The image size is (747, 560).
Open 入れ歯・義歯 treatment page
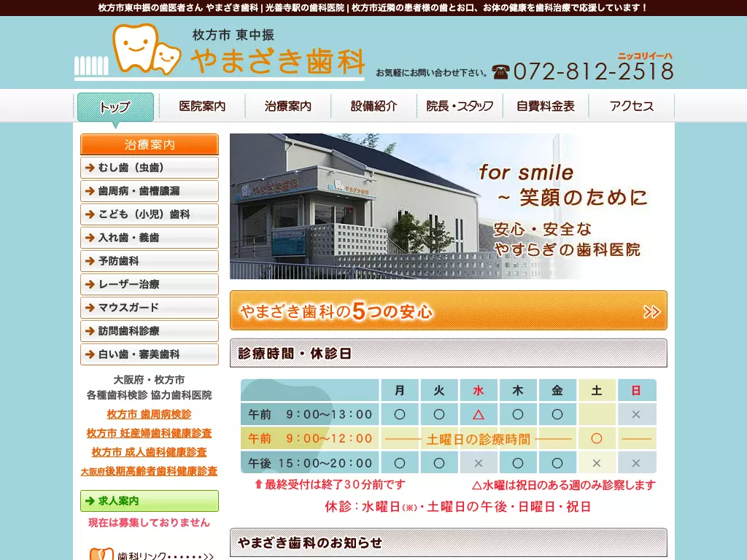coord(150,238)
